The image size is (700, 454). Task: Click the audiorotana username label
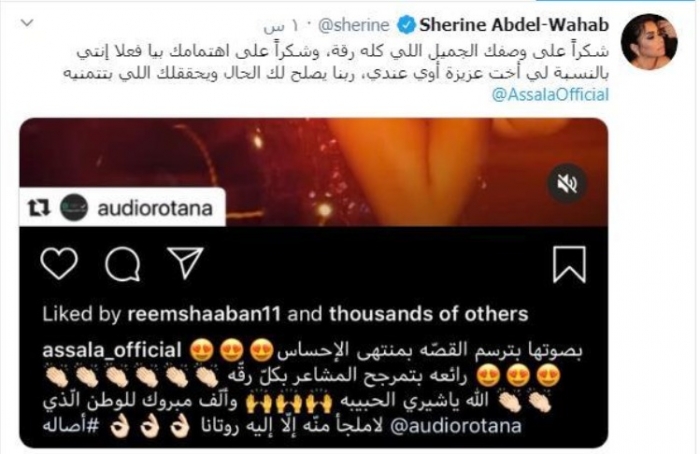(x=154, y=208)
